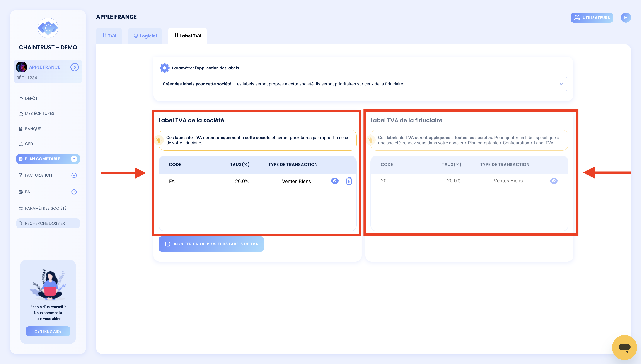Click the Mes Écritures folder icon
This screenshot has width=641, height=364.
pos(20,114)
